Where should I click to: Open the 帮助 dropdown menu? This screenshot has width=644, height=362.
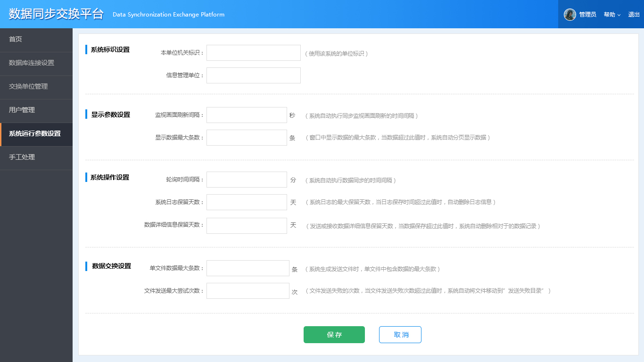coord(612,15)
